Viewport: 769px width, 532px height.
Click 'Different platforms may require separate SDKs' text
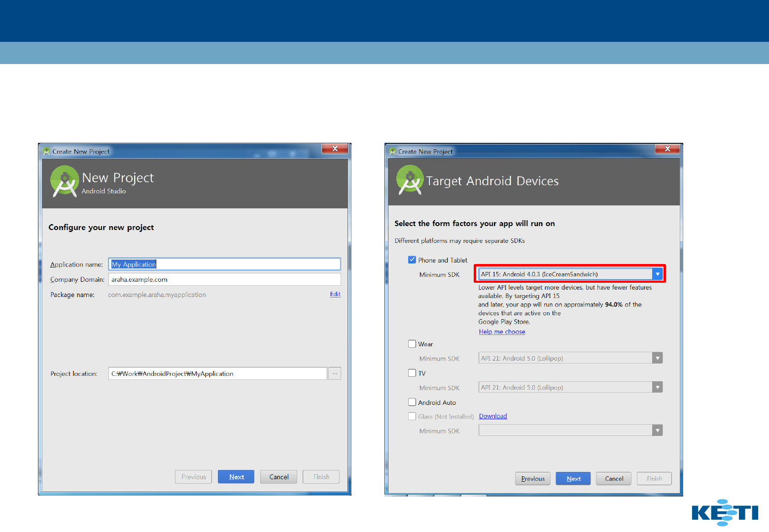click(x=459, y=241)
